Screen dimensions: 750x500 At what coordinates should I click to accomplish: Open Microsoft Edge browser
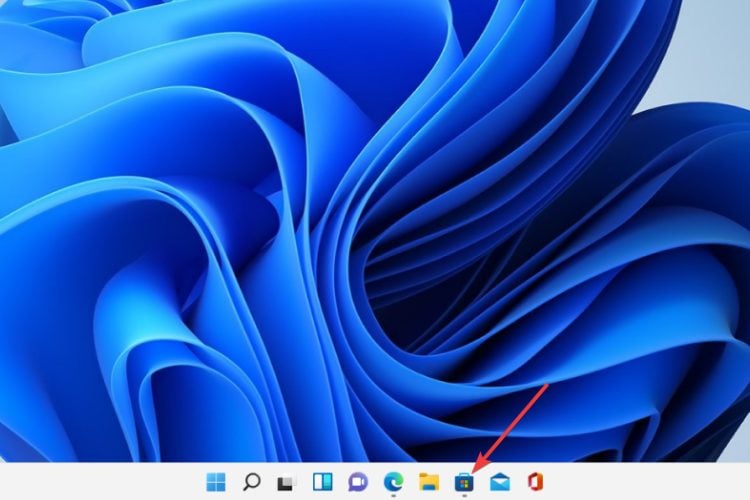393,482
